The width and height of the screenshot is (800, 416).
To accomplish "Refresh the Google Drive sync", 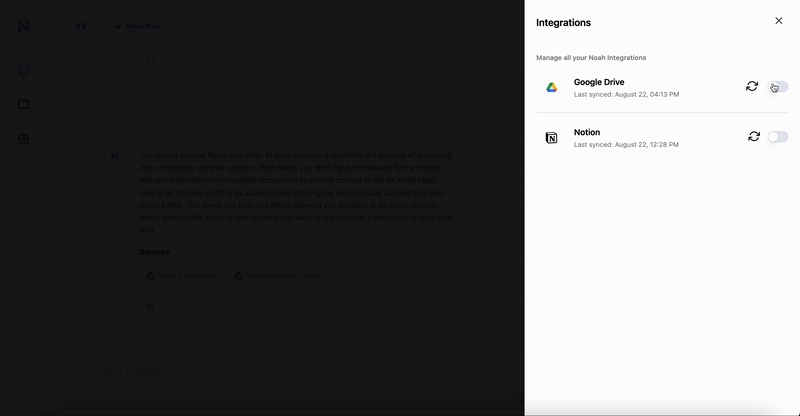I will coord(752,87).
